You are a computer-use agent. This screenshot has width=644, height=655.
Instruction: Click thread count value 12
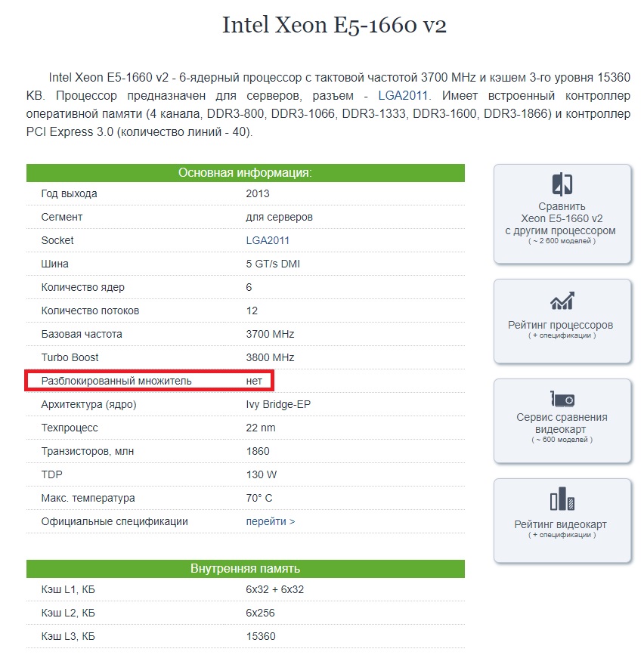tap(252, 311)
